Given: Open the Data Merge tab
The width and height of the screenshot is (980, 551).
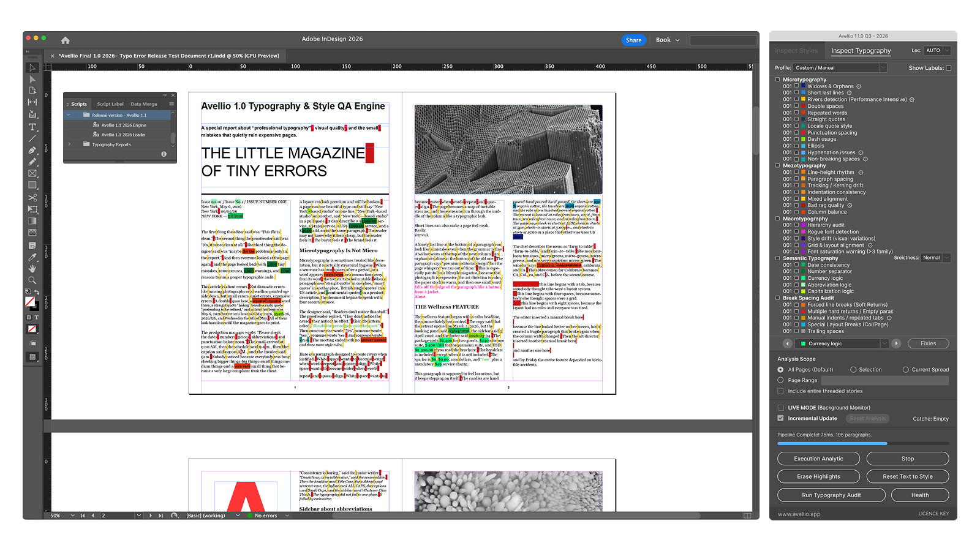Looking at the screenshot, I should pos(144,104).
